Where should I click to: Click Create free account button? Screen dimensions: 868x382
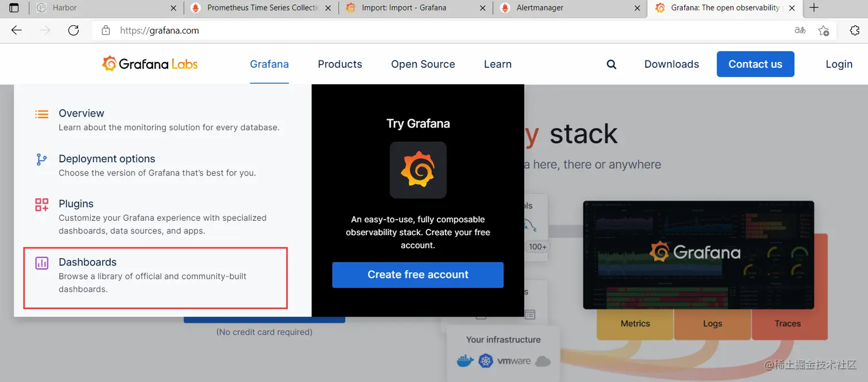[418, 275]
